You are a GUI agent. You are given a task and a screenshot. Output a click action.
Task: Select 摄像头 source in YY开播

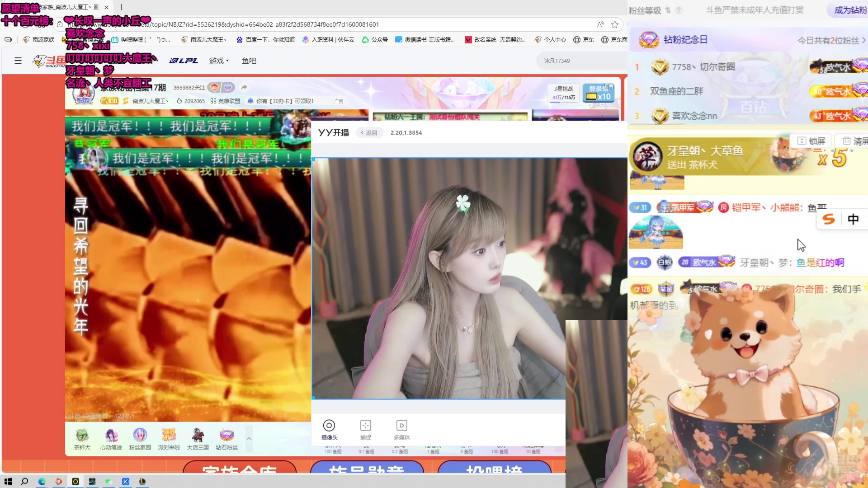pyautogui.click(x=329, y=430)
